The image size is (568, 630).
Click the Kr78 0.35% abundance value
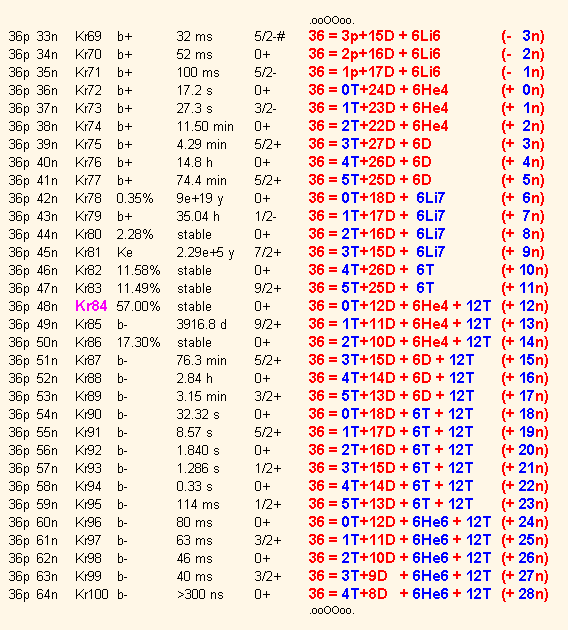point(135,198)
